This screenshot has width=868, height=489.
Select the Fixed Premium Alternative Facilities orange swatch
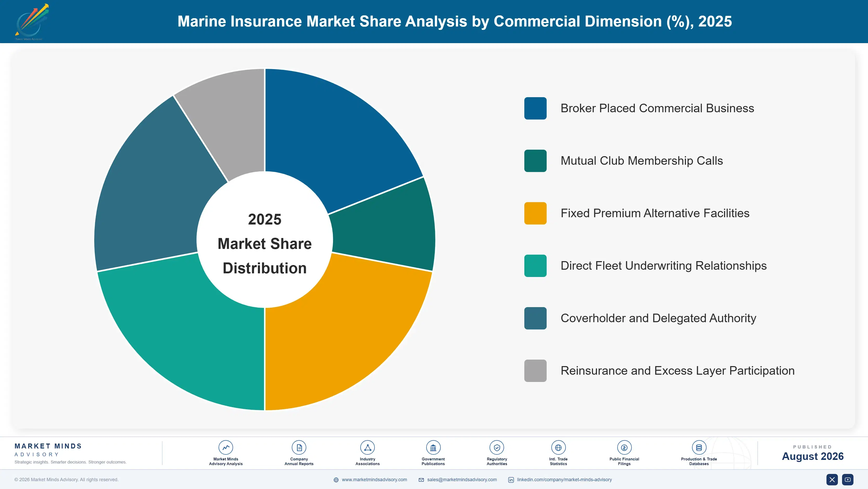coord(535,213)
